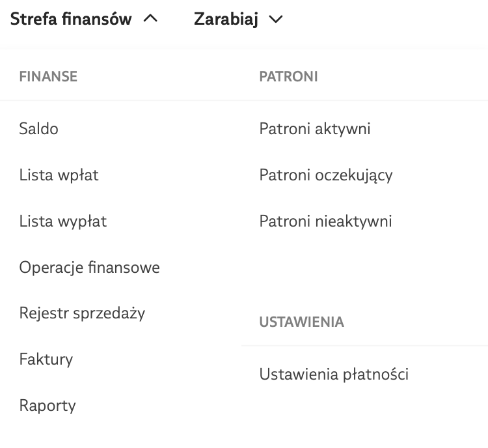Open Patroni oczekujący
488x448 pixels.
(326, 175)
